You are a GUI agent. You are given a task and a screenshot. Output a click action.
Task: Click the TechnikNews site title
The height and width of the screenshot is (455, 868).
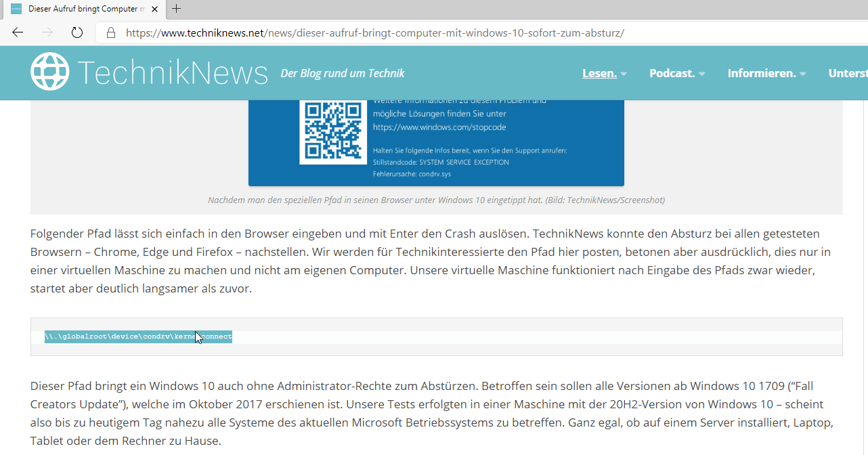pos(173,72)
